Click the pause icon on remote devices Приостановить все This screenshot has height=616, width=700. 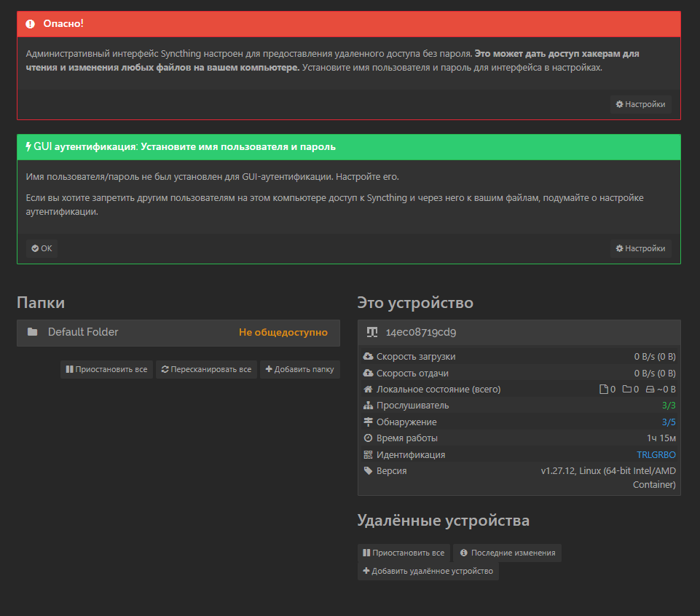[366, 553]
